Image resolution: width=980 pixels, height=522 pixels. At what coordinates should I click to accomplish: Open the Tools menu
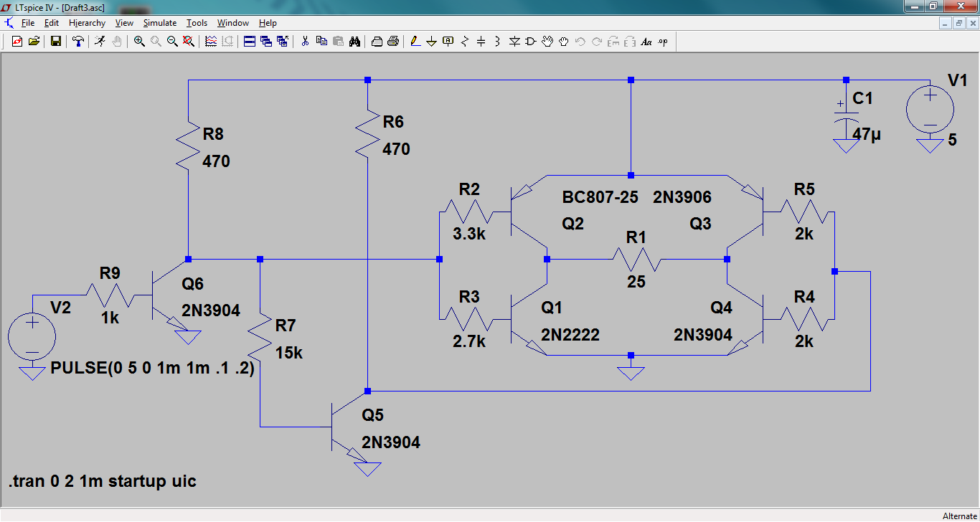(197, 23)
